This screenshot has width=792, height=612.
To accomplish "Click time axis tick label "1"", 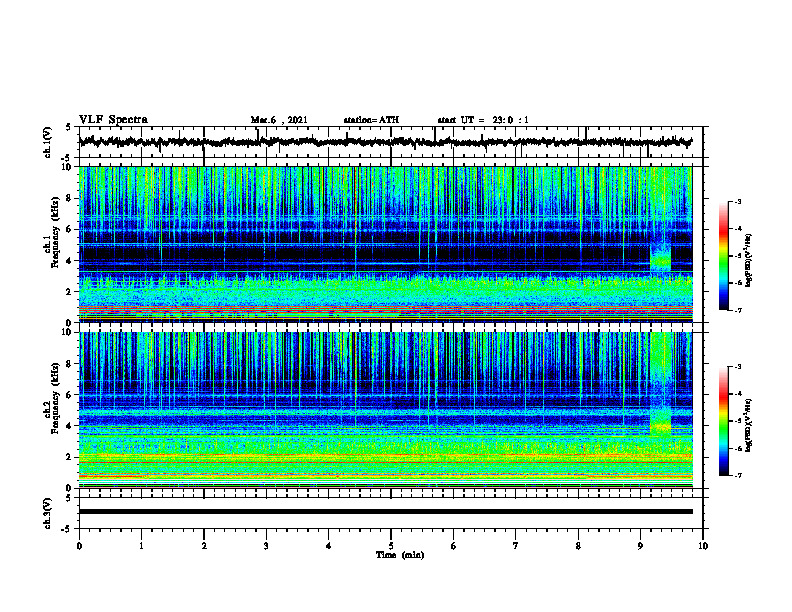I will (x=141, y=546).
